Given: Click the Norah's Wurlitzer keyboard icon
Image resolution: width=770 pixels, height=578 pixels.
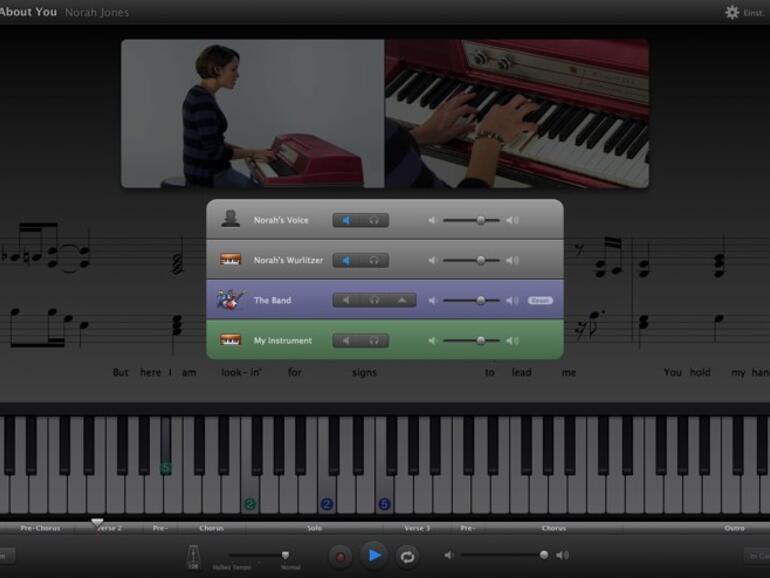Looking at the screenshot, I should click(x=230, y=259).
